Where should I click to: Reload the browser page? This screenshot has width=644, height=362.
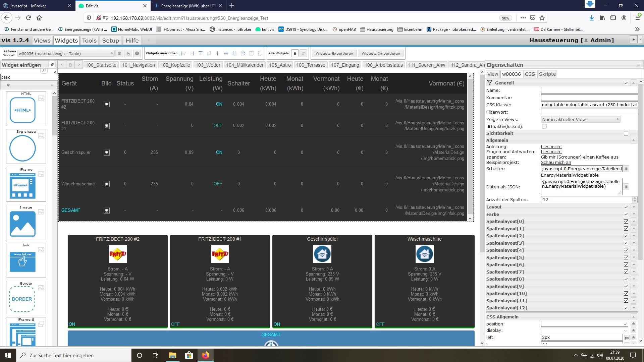29,18
